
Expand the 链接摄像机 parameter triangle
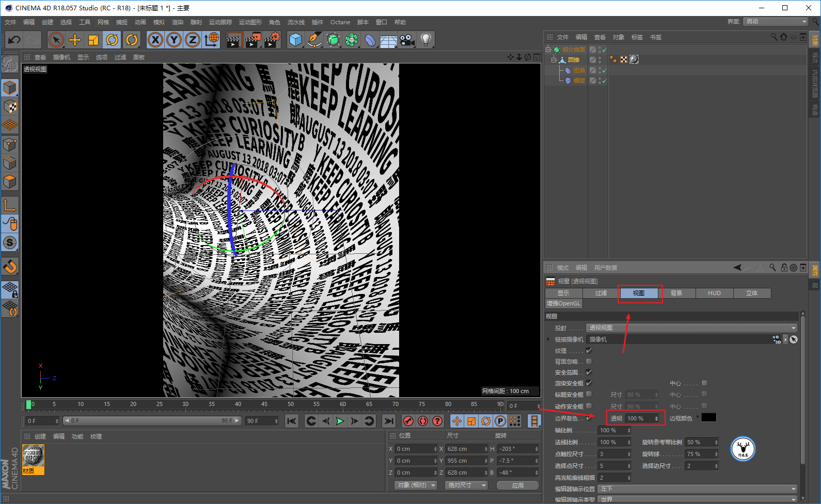click(548, 339)
